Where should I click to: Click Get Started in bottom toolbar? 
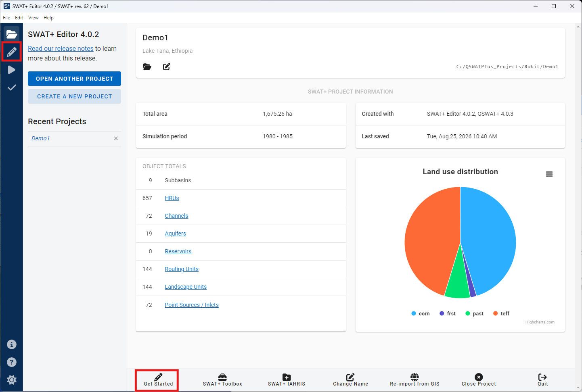(158, 380)
